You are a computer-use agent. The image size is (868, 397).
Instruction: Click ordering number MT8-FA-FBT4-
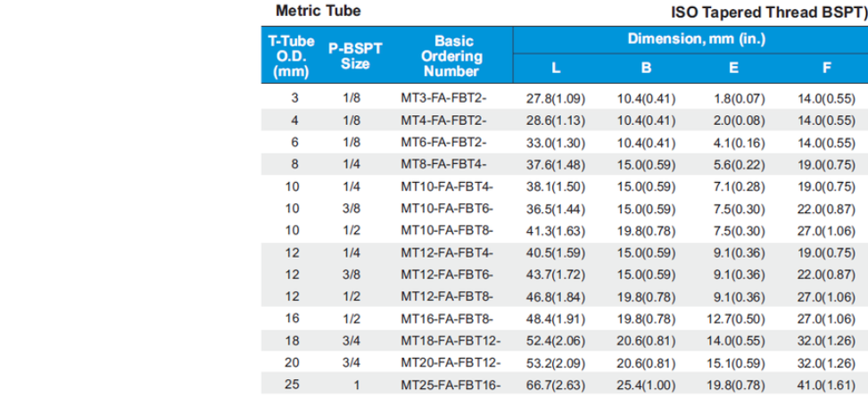pyautogui.click(x=443, y=164)
